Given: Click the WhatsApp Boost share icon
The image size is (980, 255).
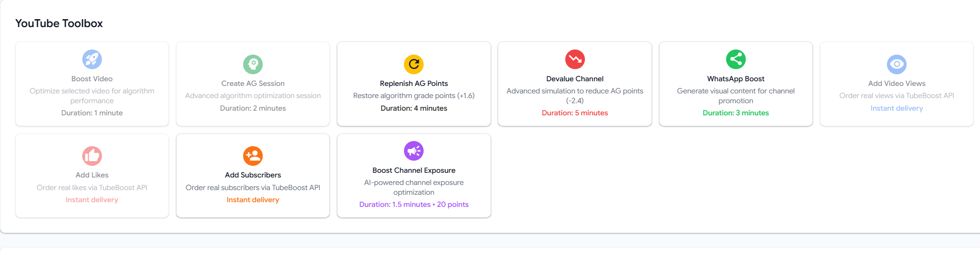Looking at the screenshot, I should (735, 59).
